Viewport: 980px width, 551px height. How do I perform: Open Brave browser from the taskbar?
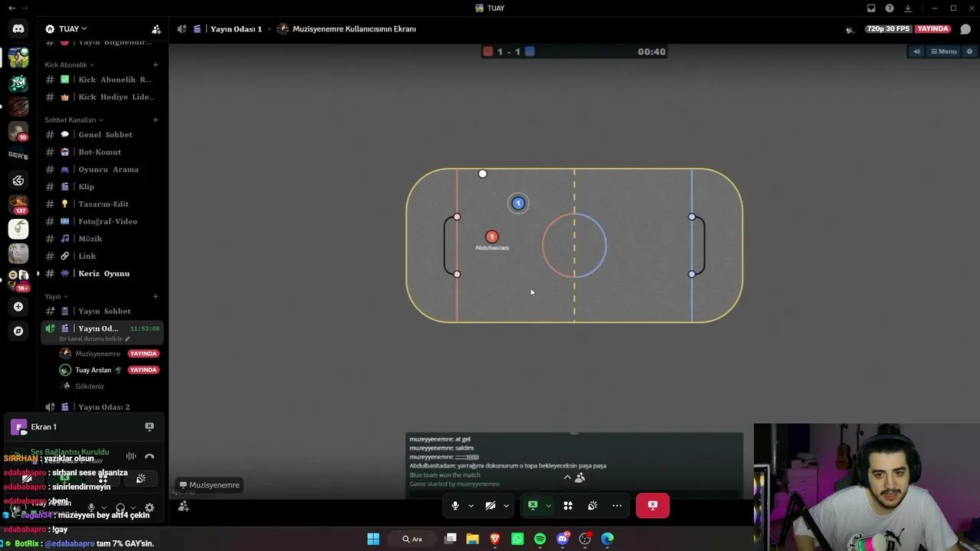pyautogui.click(x=495, y=539)
